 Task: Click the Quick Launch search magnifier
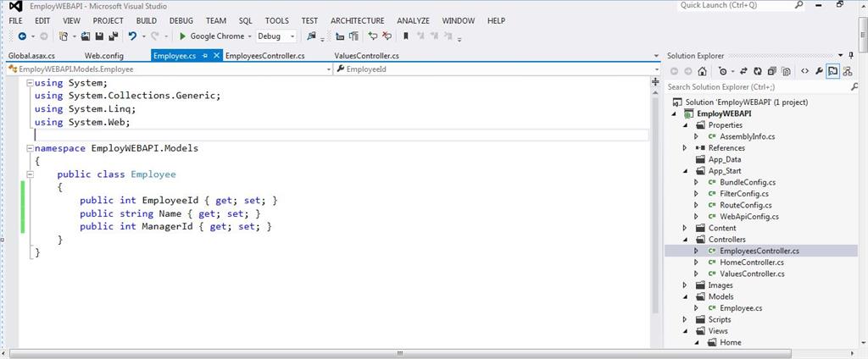coord(798,5)
